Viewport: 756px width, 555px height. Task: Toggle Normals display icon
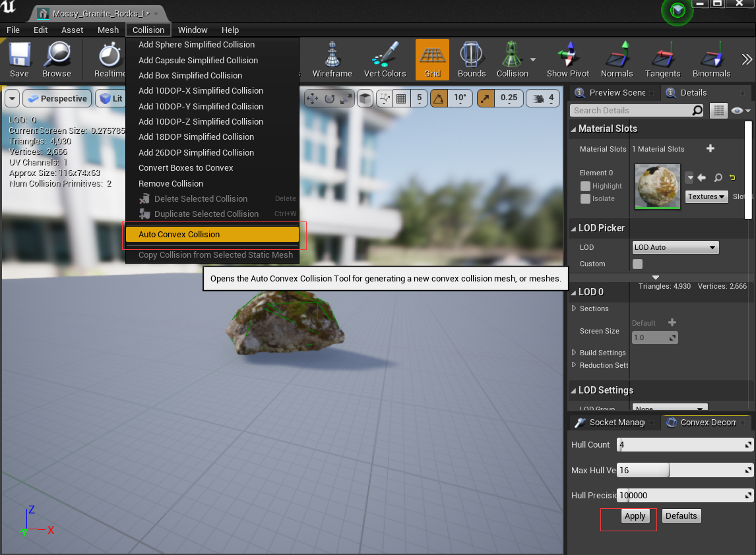(617, 59)
